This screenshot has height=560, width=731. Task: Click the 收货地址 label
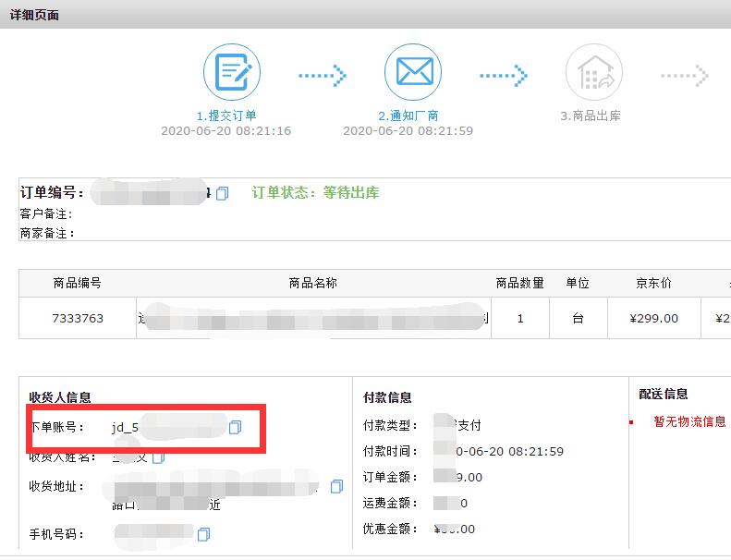[57, 487]
